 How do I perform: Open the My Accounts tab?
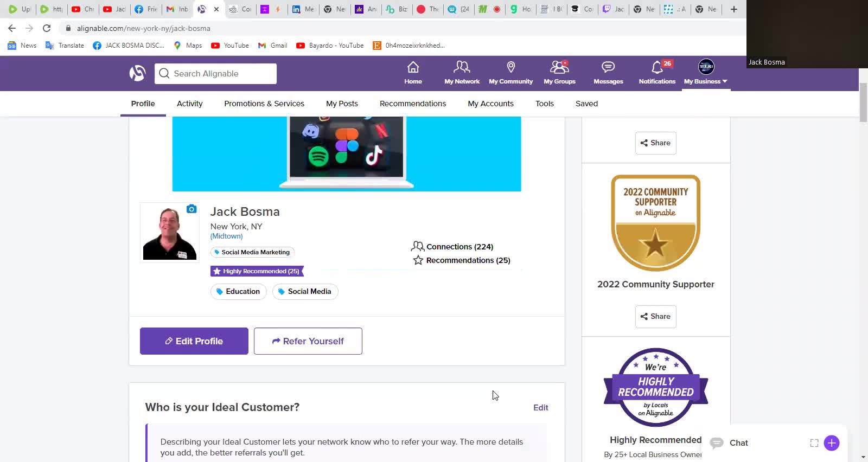pos(490,104)
